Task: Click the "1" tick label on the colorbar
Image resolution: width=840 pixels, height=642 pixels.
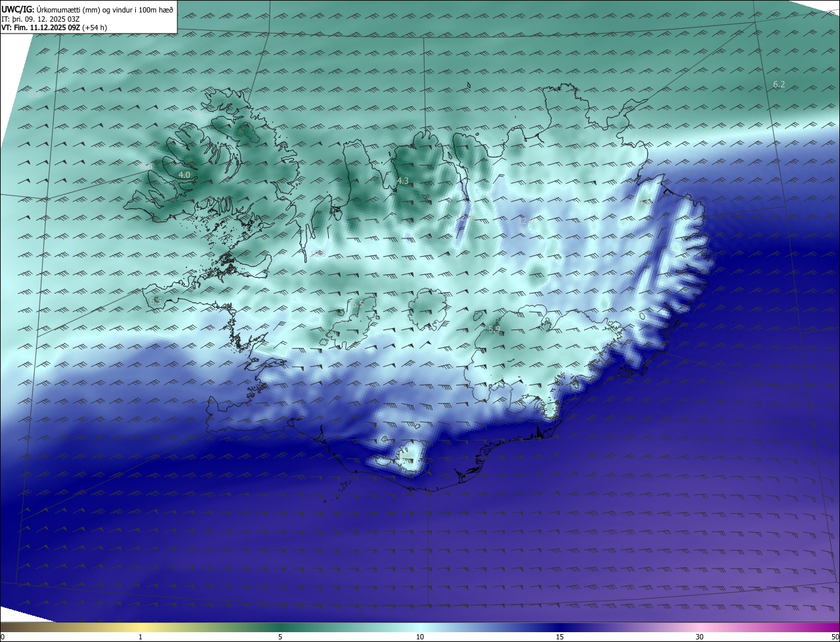Action: tap(140, 637)
